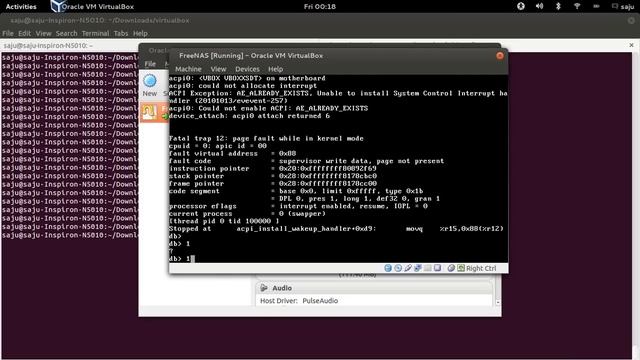Click the Fatal trap 12 line in console
The image size is (640, 360).
pyautogui.click(x=266, y=138)
